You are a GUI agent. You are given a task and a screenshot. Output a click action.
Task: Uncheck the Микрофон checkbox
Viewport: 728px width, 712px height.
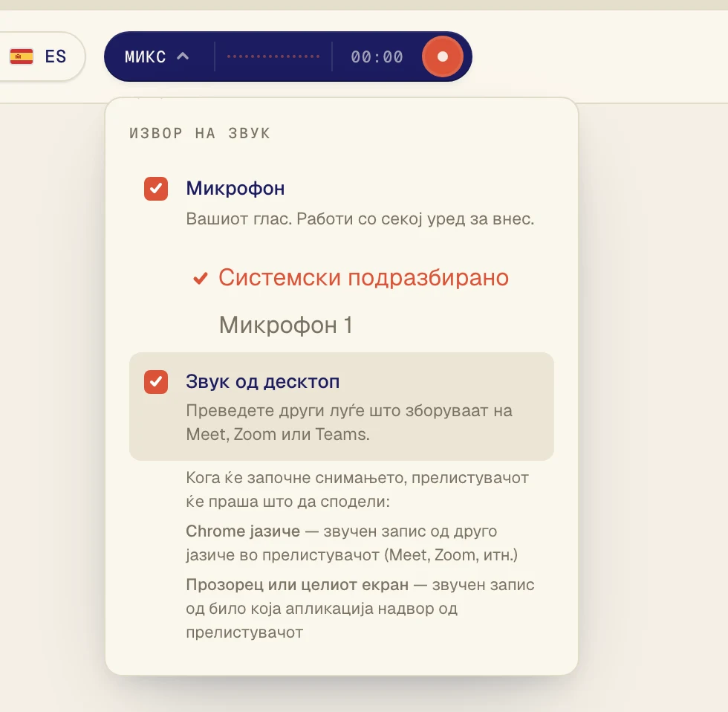(x=156, y=189)
